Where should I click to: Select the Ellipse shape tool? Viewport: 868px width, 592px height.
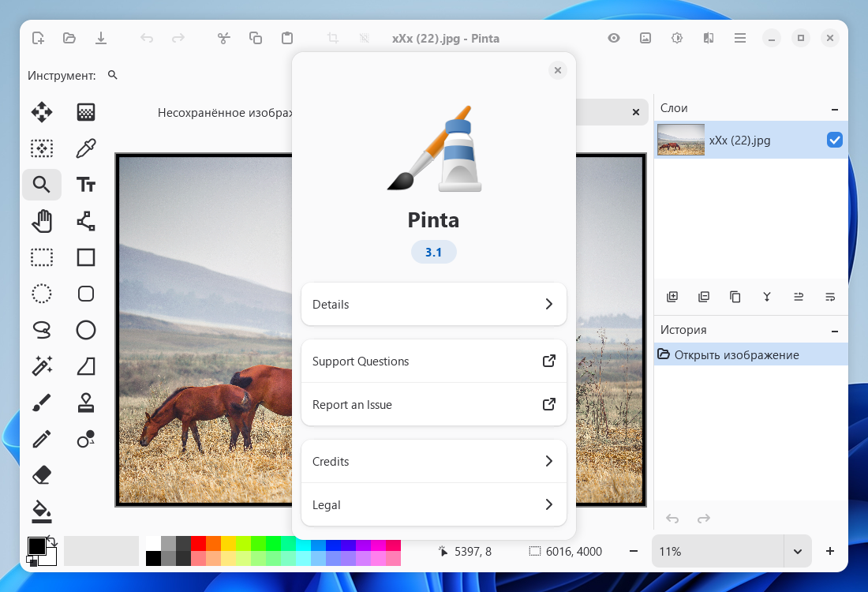(x=86, y=330)
